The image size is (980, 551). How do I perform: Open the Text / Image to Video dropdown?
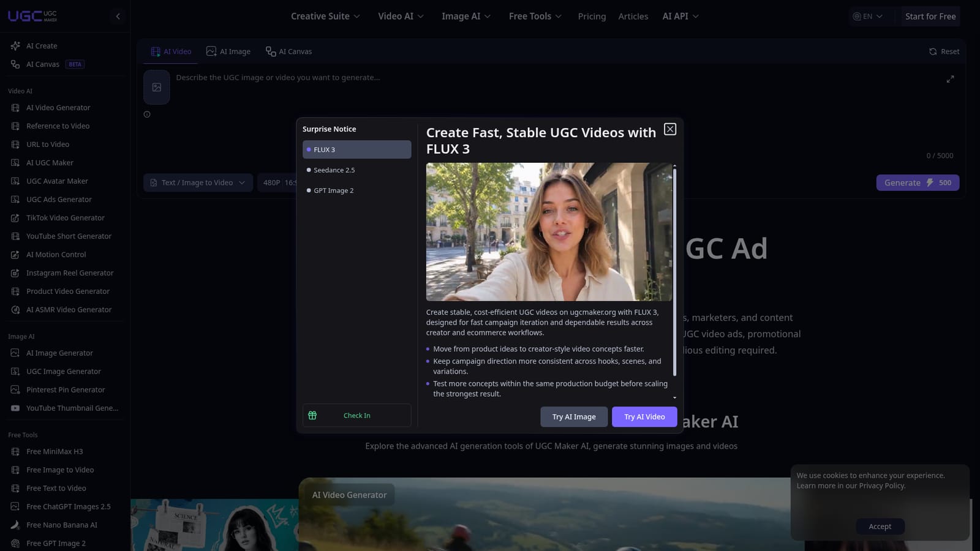click(198, 182)
